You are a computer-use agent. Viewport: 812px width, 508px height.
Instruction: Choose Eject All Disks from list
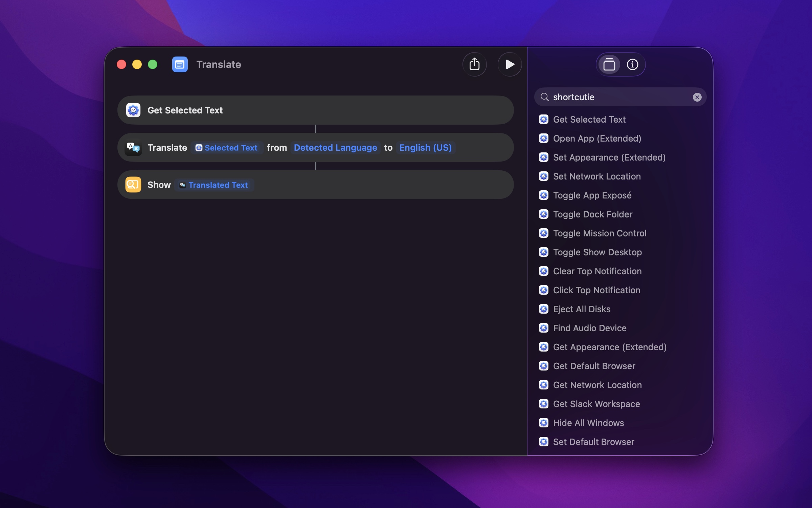(582, 309)
